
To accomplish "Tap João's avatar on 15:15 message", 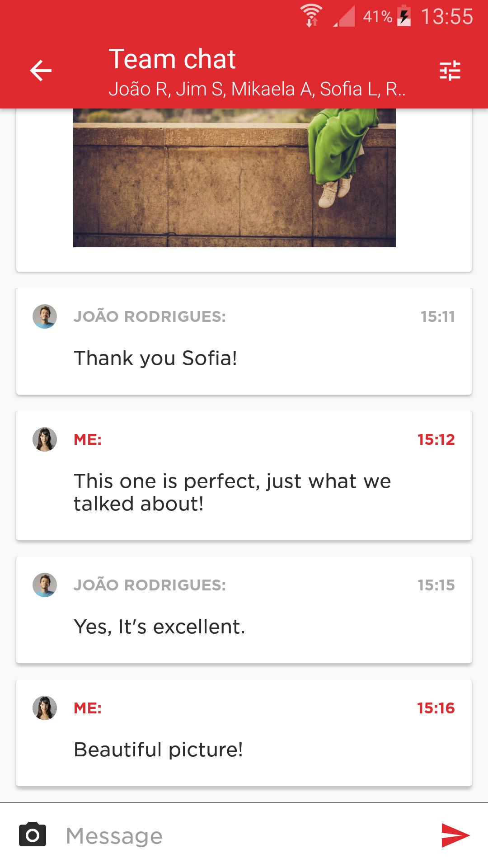I will coord(45,585).
